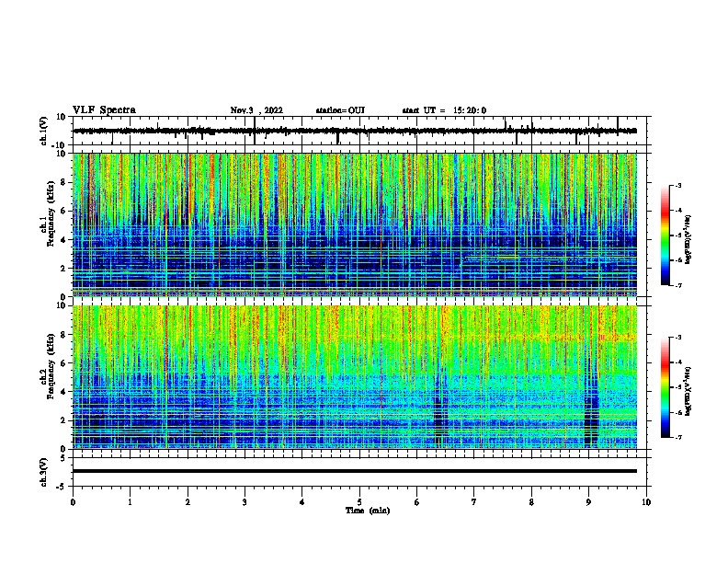The image size is (728, 563).
Task: Click the ch.2 color bar log(PSD) label
Action: (x=688, y=391)
